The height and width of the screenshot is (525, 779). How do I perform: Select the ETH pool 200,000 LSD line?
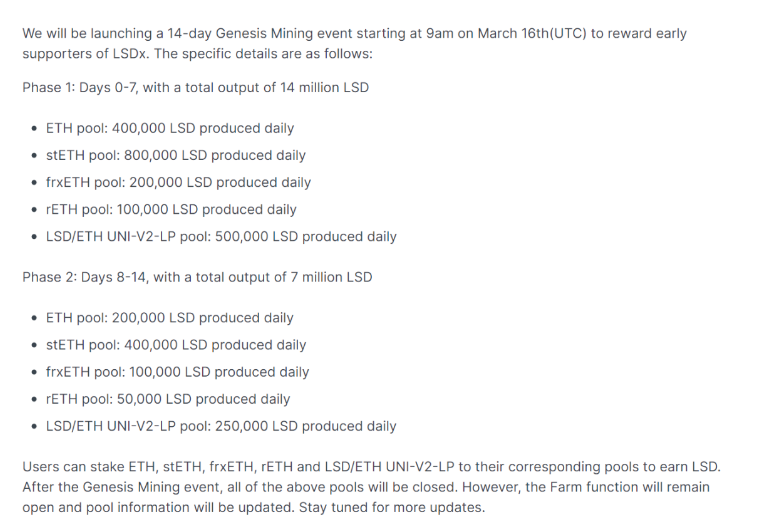(x=170, y=318)
